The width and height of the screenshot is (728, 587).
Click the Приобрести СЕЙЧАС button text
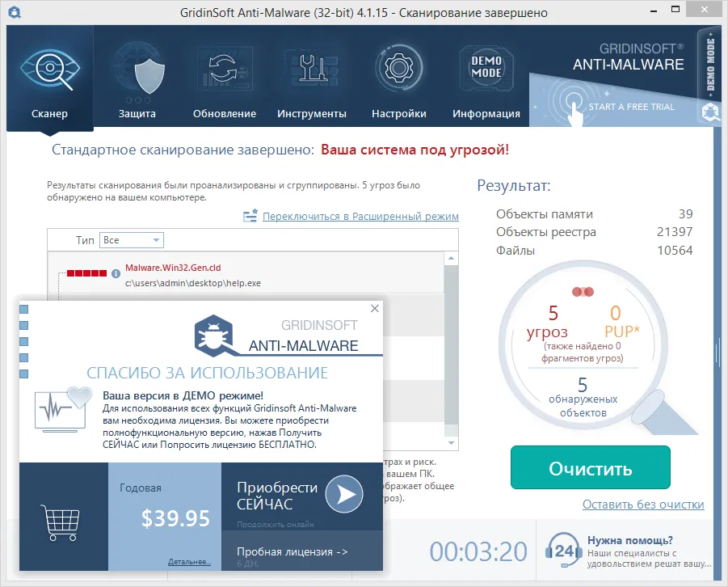pyautogui.click(x=277, y=496)
